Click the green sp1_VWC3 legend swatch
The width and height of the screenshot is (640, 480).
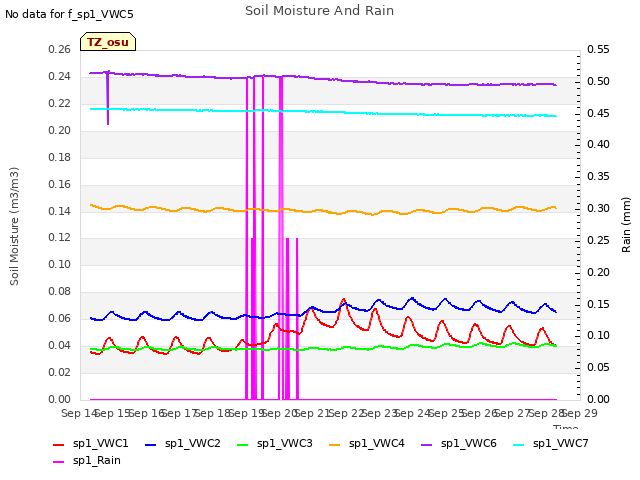243,444
